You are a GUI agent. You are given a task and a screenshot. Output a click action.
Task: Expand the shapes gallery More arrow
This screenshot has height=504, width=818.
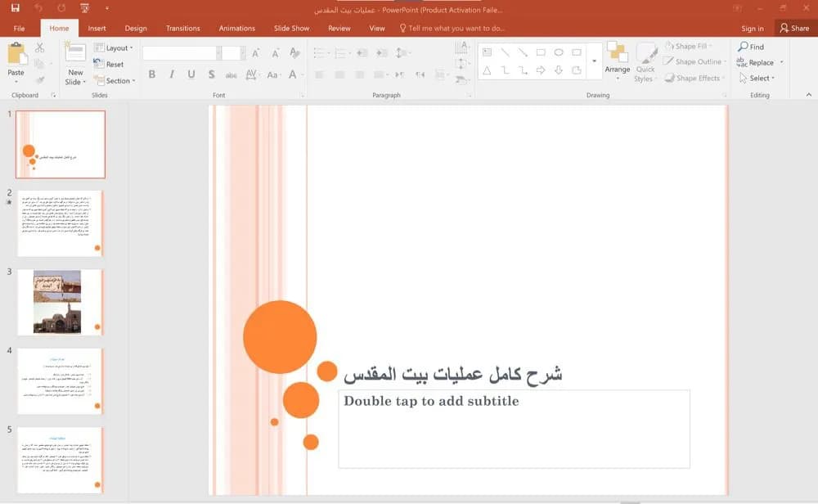[594, 61]
